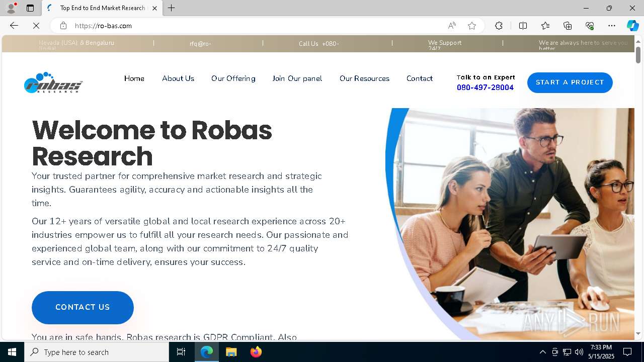Viewport: 644px width, 362px height.
Task: Add this page to favorites star
Action: [472, 26]
